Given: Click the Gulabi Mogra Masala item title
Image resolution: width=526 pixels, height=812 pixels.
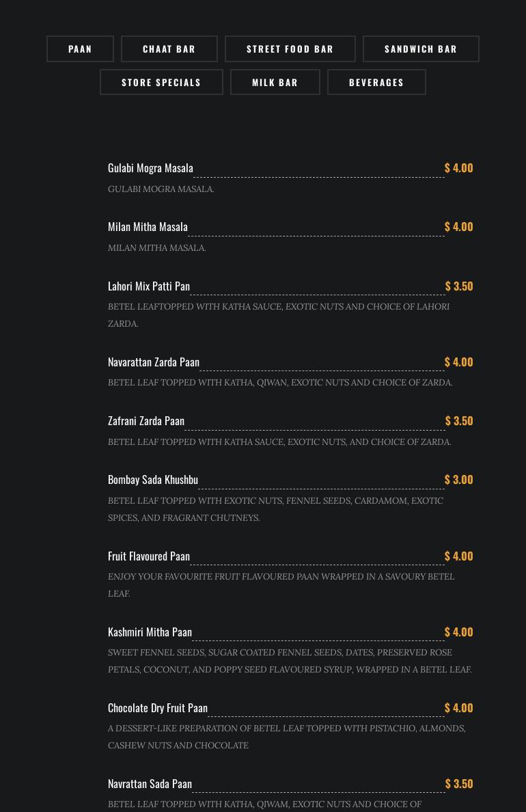Looking at the screenshot, I should pyautogui.click(x=150, y=168).
